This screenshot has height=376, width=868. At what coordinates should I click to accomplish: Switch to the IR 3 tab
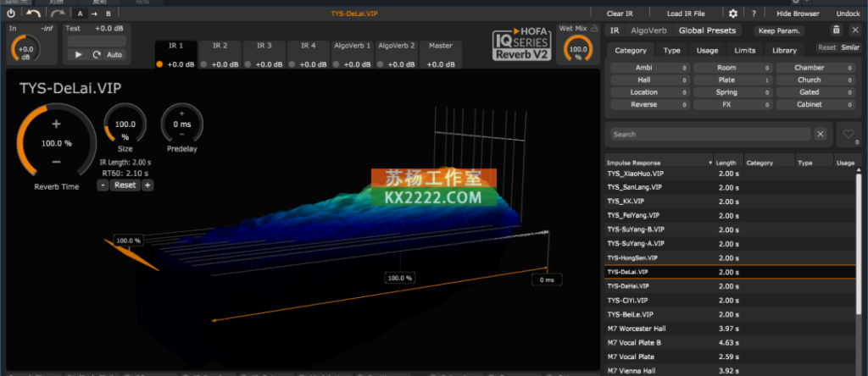(264, 46)
